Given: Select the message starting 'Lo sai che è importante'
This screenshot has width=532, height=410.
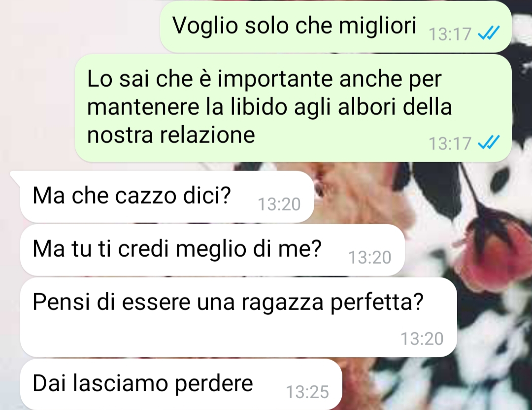Looking at the screenshot, I should coord(293,108).
